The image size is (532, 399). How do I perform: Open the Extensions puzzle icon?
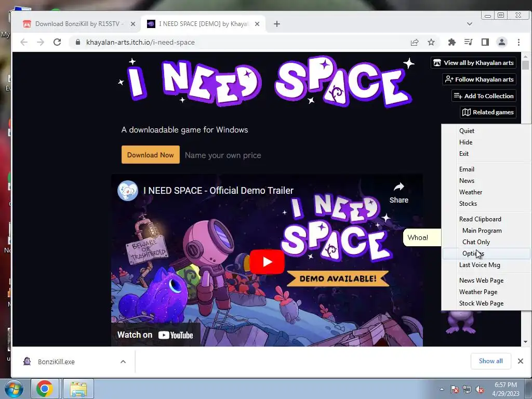451,42
